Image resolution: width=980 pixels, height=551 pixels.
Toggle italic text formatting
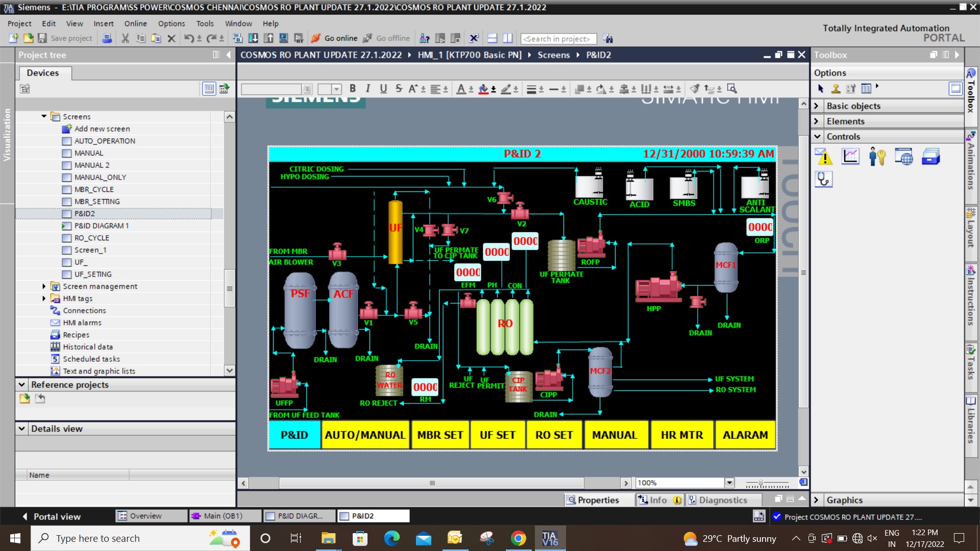tap(367, 89)
